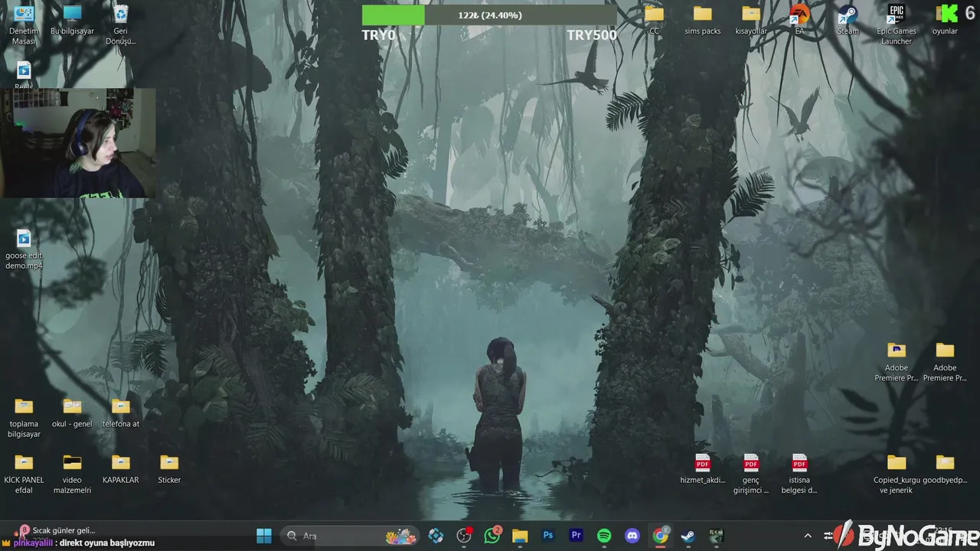Open the Sticker folder
Viewport: 980px width, 551px height.
pos(169,469)
